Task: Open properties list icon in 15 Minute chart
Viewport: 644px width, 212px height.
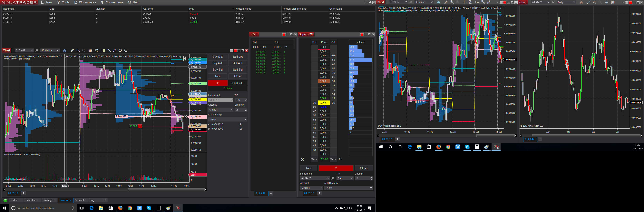Action: tap(126, 50)
